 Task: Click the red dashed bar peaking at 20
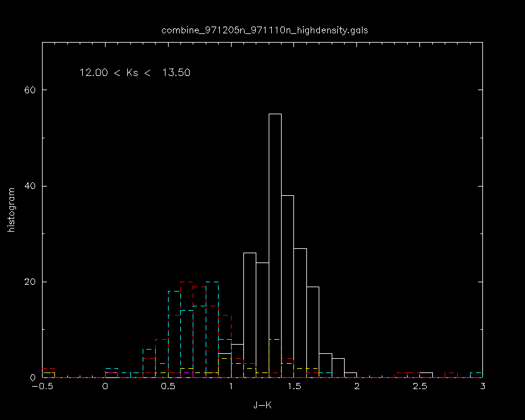pyautogui.click(x=187, y=330)
